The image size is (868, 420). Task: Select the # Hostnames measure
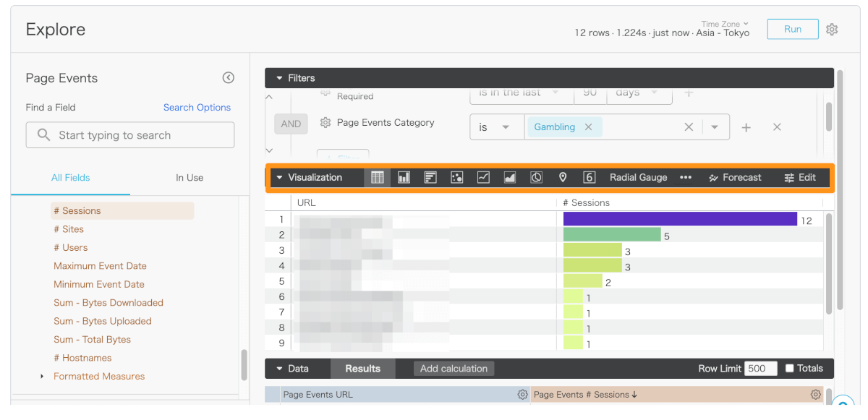[x=82, y=359]
